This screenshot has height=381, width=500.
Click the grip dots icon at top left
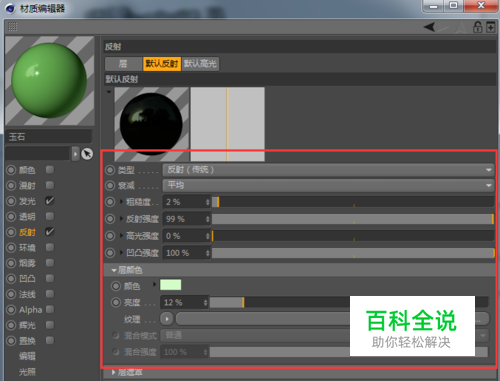(x=12, y=26)
